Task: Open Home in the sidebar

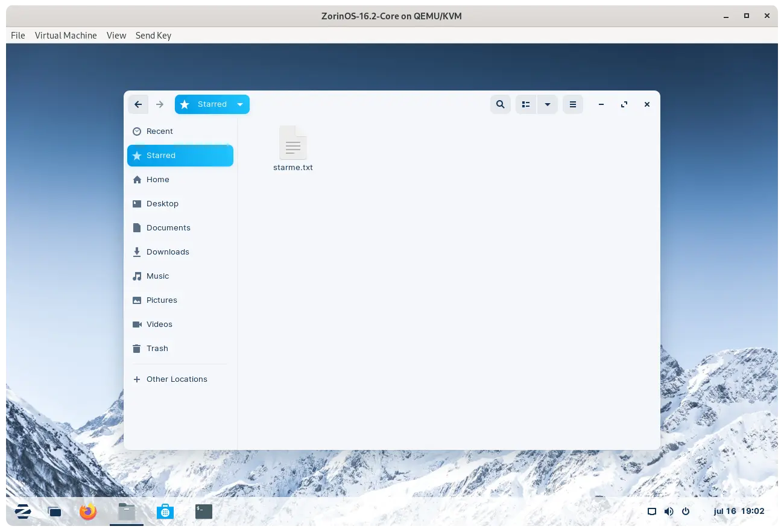Action: (180, 179)
